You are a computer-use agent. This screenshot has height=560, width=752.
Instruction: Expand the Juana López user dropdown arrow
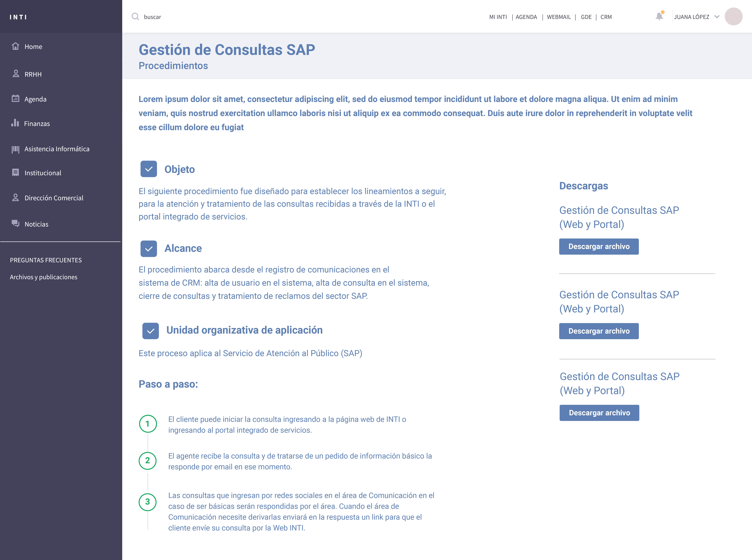pyautogui.click(x=717, y=17)
